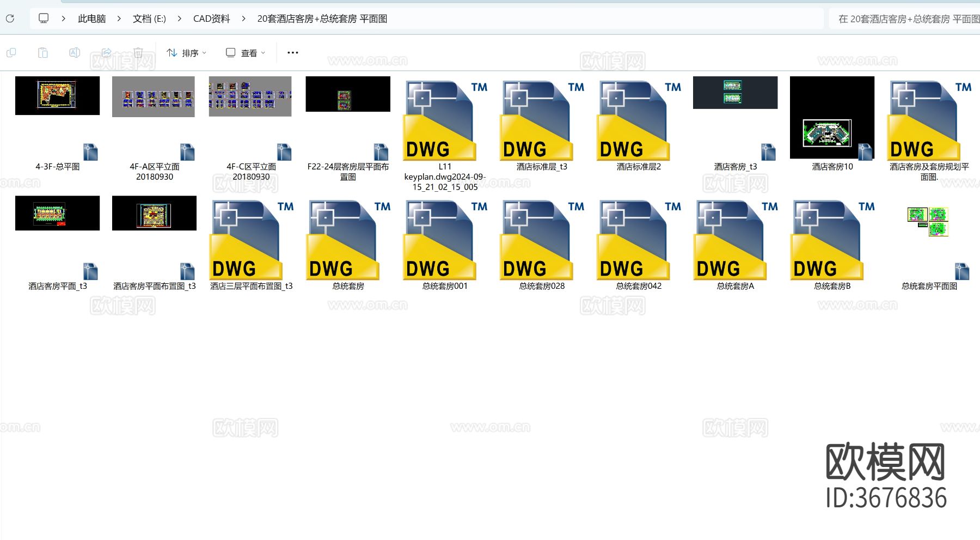
Task: Click the 总统套房平面图 file name label
Action: pos(929,286)
